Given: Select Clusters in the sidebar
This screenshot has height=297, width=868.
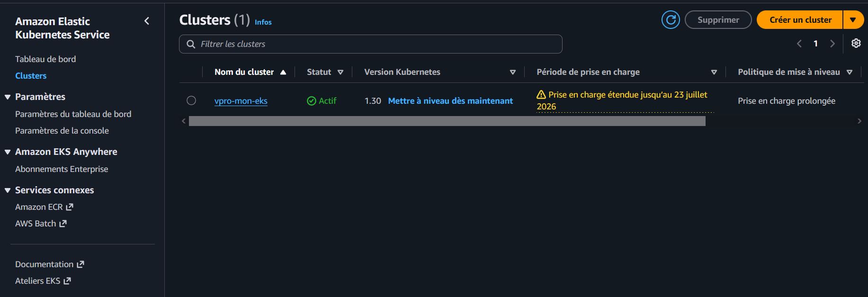Looking at the screenshot, I should click(x=31, y=76).
